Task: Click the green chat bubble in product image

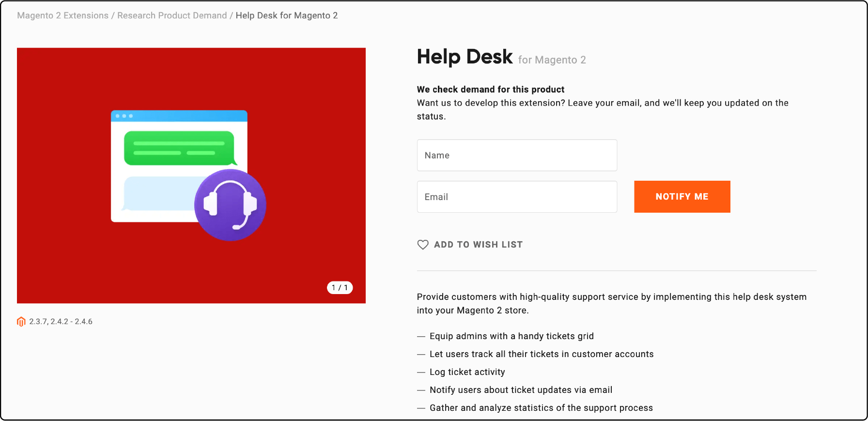Action: (180, 148)
